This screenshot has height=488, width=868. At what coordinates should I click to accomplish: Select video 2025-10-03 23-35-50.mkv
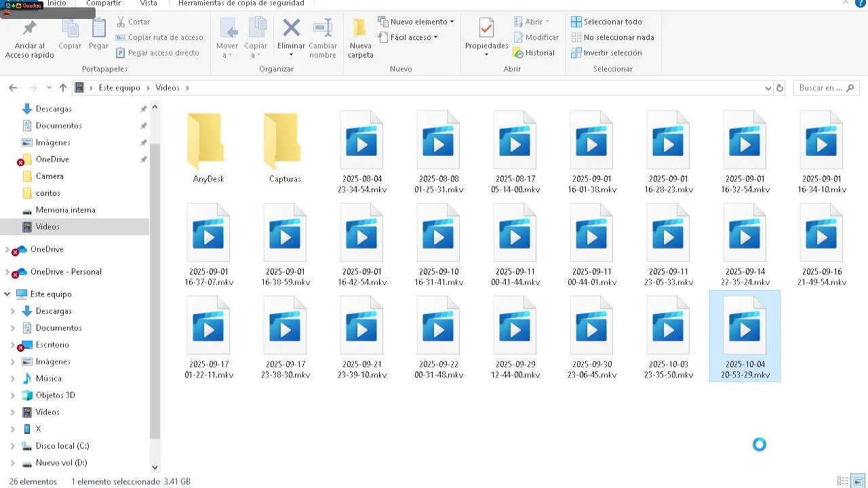669,338
